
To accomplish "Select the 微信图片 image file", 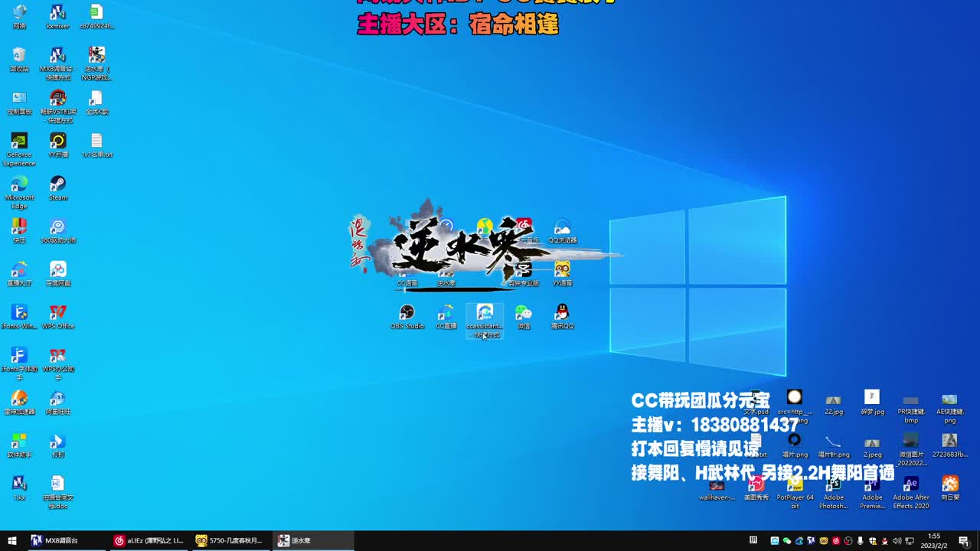I will click(x=911, y=448).
